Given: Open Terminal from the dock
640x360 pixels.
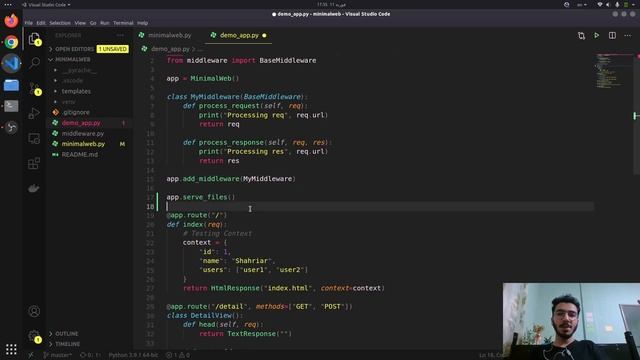Looking at the screenshot, I should coord(11,106).
